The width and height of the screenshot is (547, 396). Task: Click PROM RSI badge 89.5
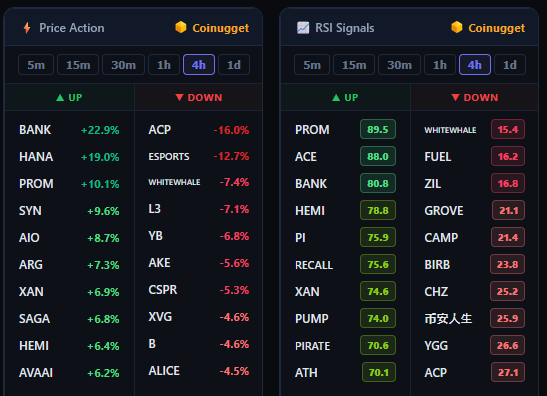click(x=378, y=129)
